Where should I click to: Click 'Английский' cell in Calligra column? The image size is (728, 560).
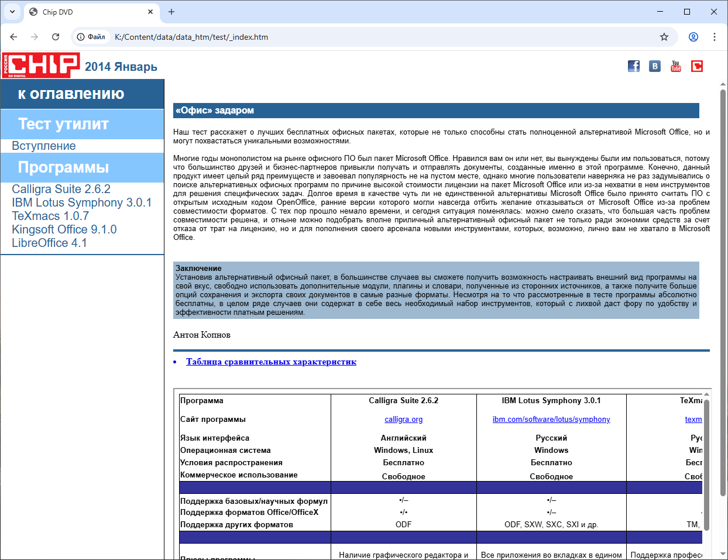(404, 438)
